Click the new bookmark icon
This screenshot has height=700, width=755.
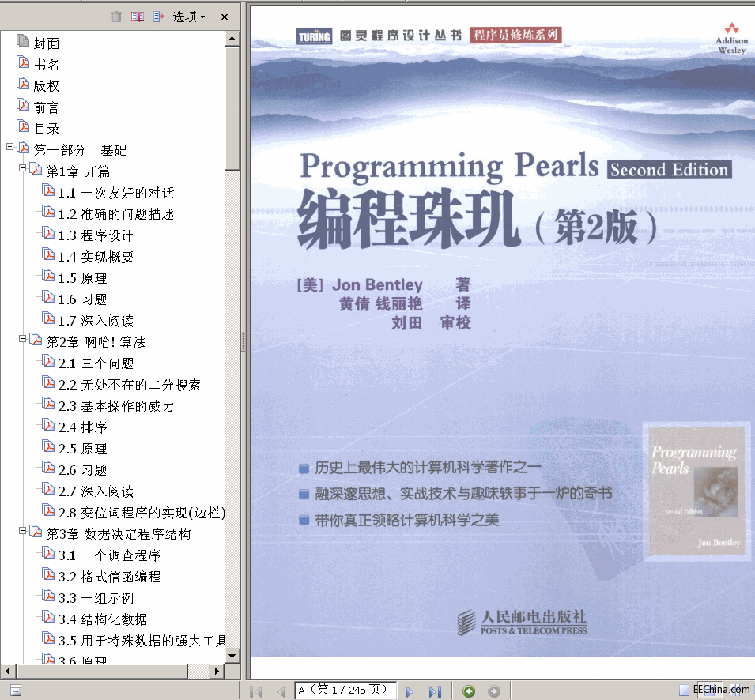point(138,17)
